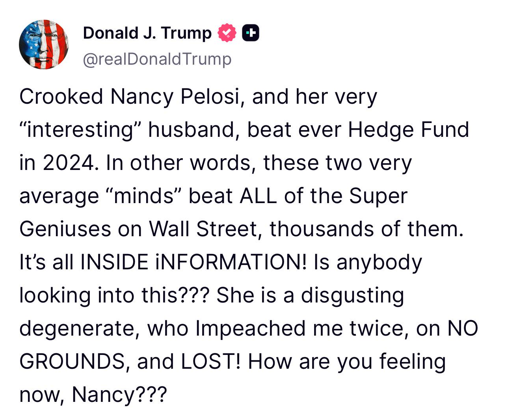Image resolution: width=506 pixels, height=420 pixels.
Task: Open Donald J. Trump display name
Action: [x=147, y=33]
